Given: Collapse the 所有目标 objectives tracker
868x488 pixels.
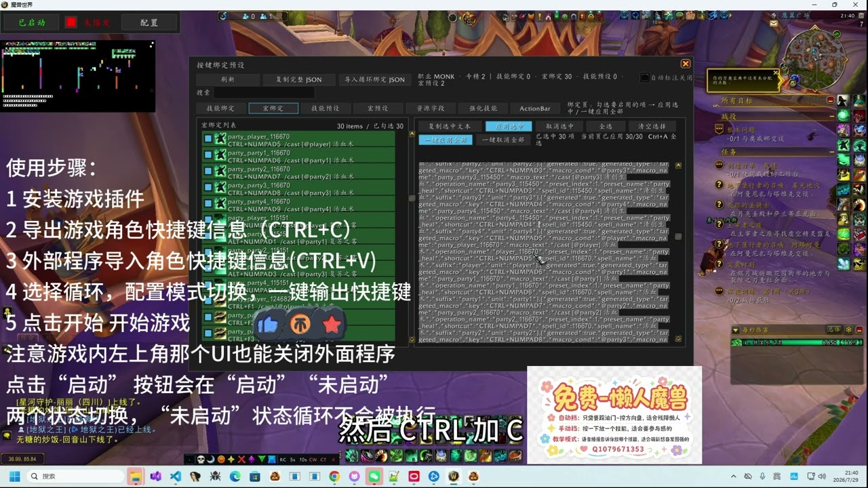Looking at the screenshot, I should [x=831, y=100].
